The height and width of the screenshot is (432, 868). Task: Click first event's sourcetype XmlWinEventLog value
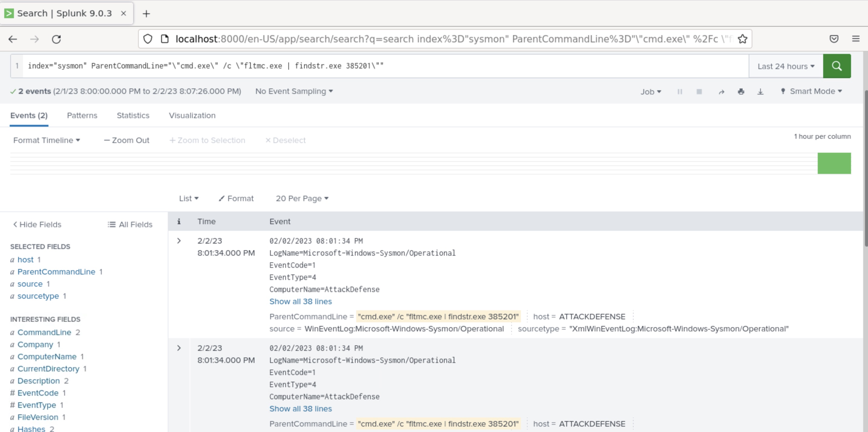tap(679, 329)
